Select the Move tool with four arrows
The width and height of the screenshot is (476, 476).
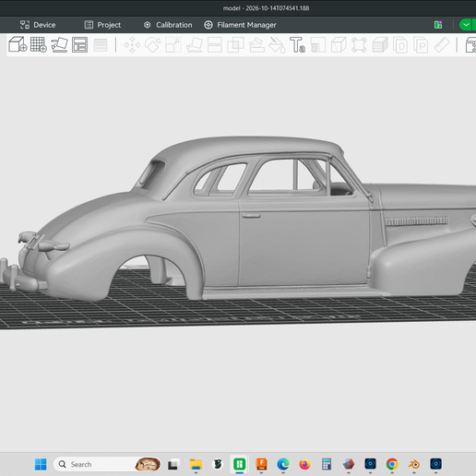coord(132,45)
